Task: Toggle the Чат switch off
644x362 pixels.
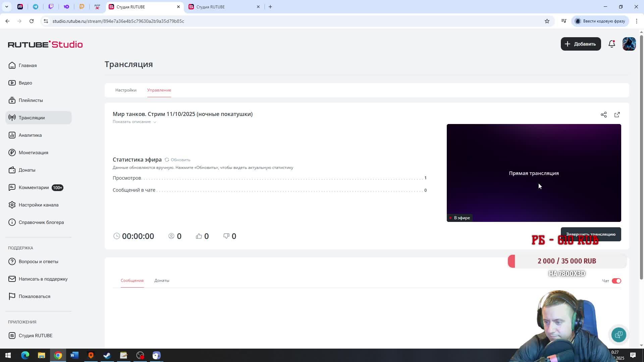Action: point(616,281)
